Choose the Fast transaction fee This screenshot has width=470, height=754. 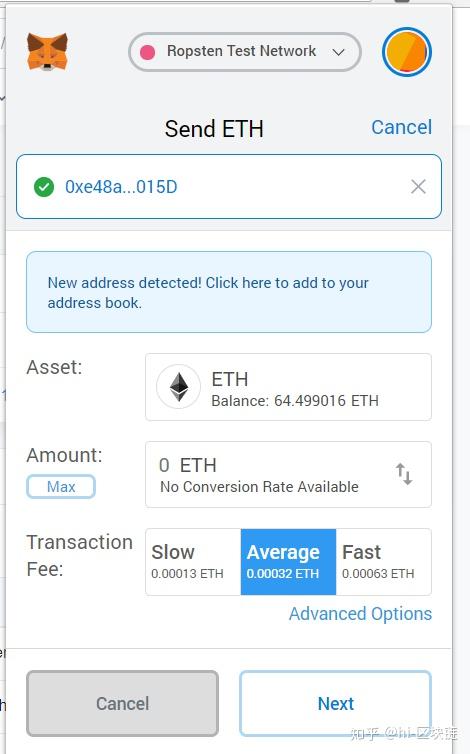click(x=383, y=562)
